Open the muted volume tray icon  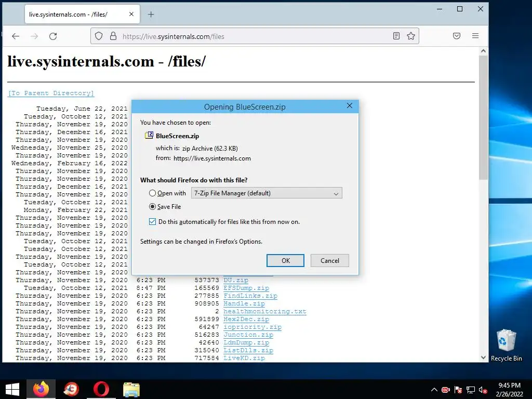[x=483, y=390]
